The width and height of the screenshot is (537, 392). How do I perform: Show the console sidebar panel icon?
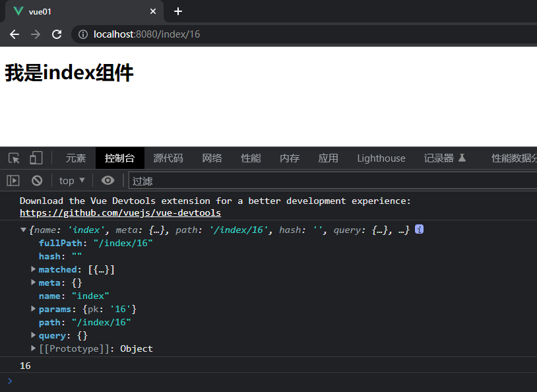click(x=13, y=180)
